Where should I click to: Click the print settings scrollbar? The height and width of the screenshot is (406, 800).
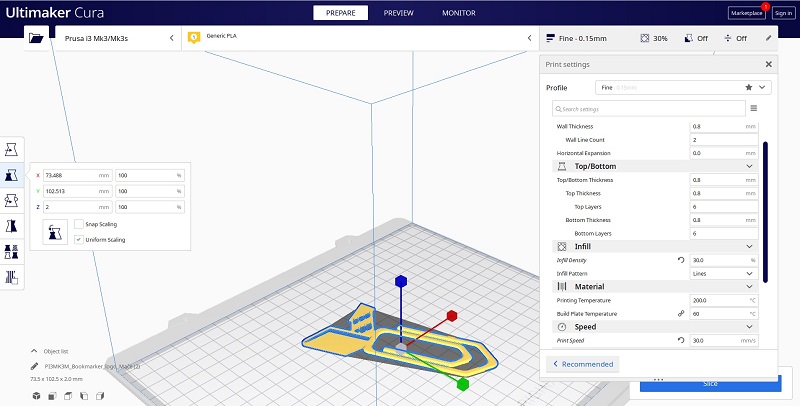pos(765,212)
